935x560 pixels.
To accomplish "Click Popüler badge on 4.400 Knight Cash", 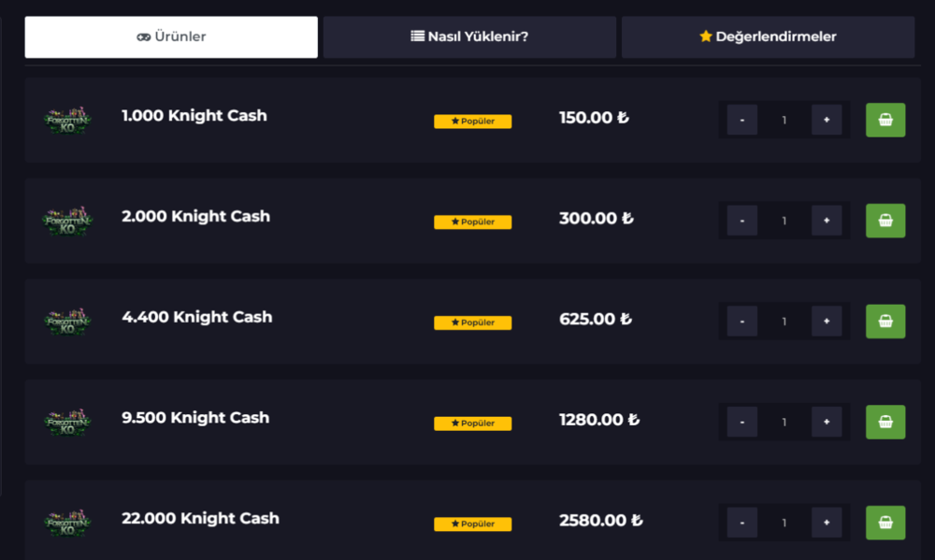I will click(x=472, y=323).
